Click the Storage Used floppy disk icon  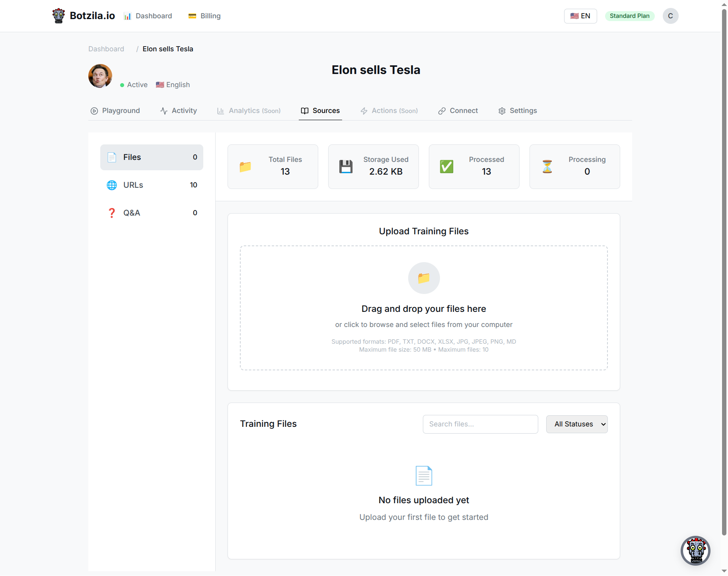pyautogui.click(x=346, y=167)
